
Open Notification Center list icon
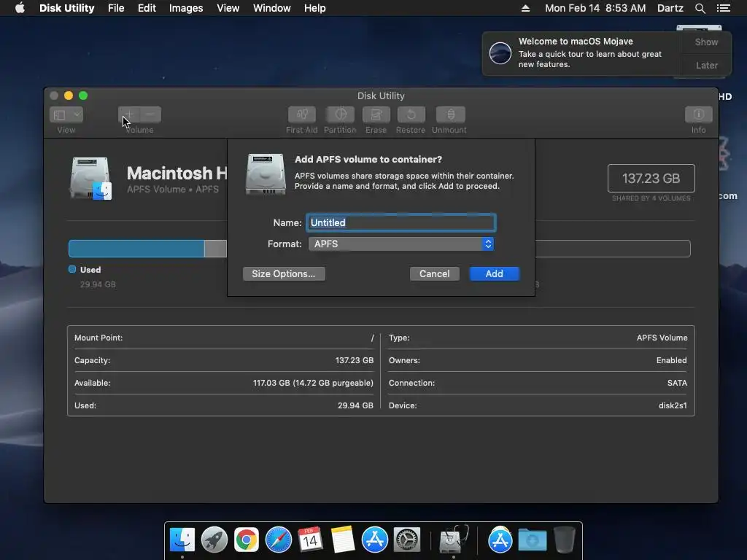click(x=723, y=8)
